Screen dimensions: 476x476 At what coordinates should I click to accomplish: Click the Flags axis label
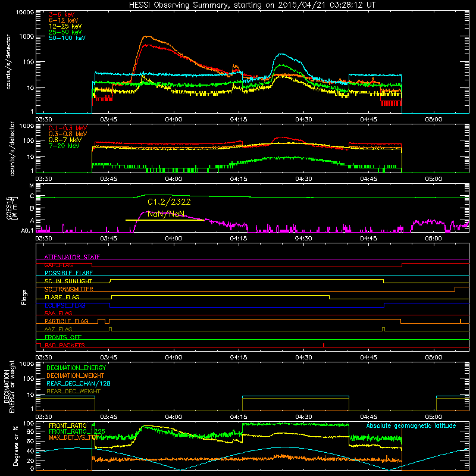pyautogui.click(x=24, y=297)
